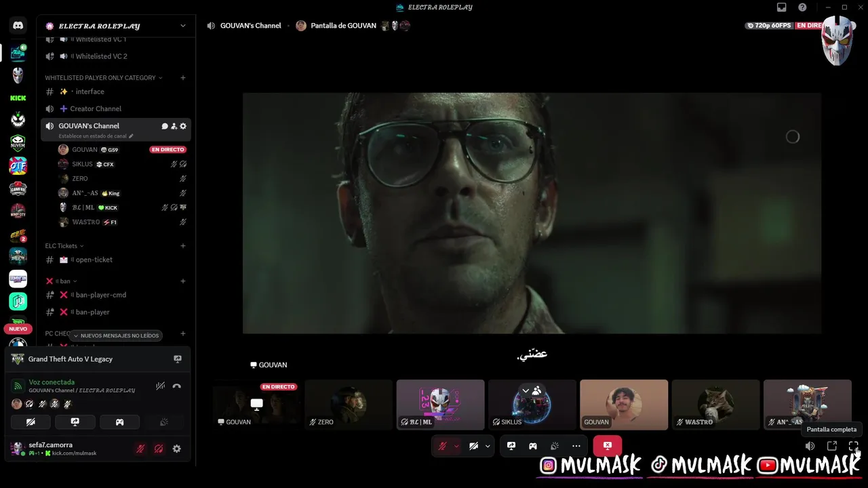Toggle microphone mute in user panel
868x488 pixels.
(x=140, y=449)
